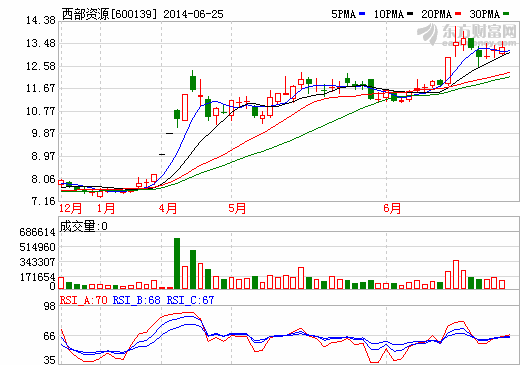Select the 20PMA legend label
Screen dimensions: 520x365
coord(437,14)
